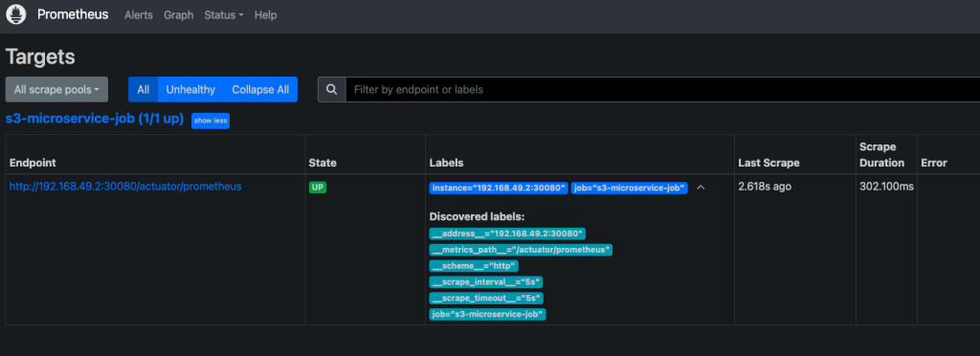Open the s3-microservice-job pool heading link

[95, 120]
